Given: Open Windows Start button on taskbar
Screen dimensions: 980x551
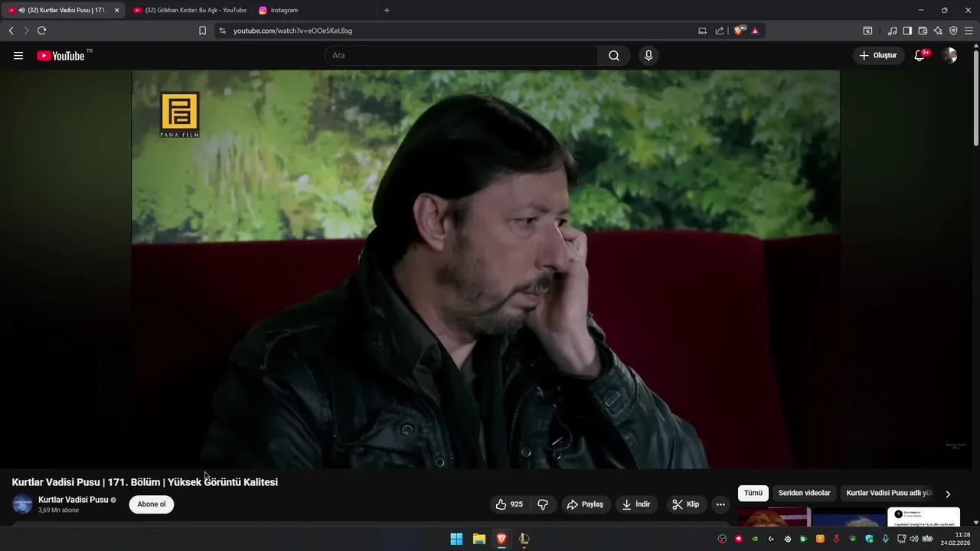Looking at the screenshot, I should (x=456, y=539).
